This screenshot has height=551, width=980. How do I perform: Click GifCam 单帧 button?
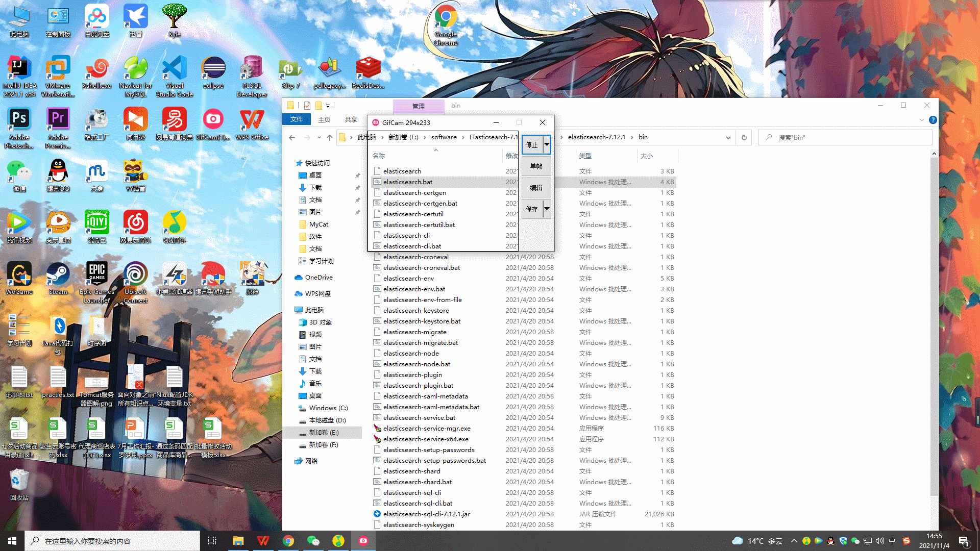coord(536,166)
